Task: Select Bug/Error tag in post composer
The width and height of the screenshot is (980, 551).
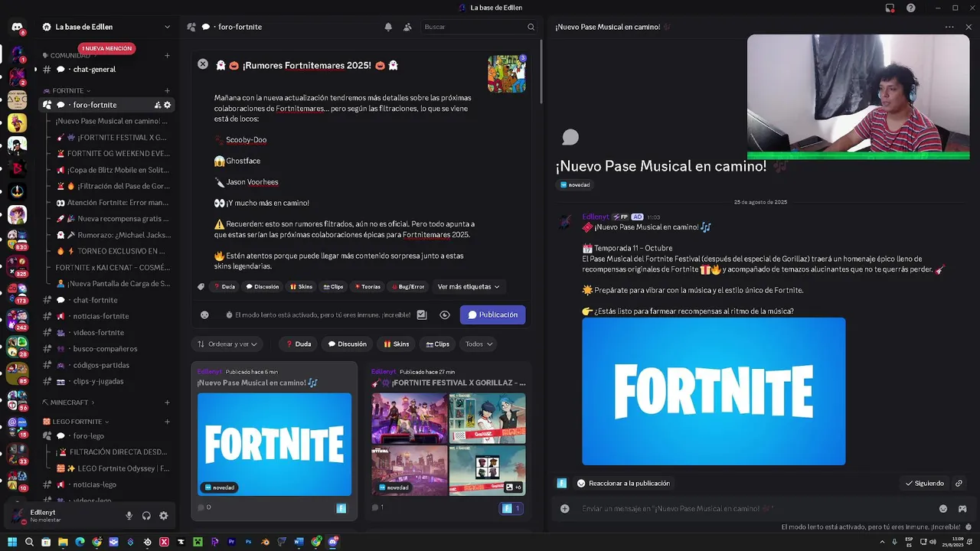Action: tap(408, 287)
